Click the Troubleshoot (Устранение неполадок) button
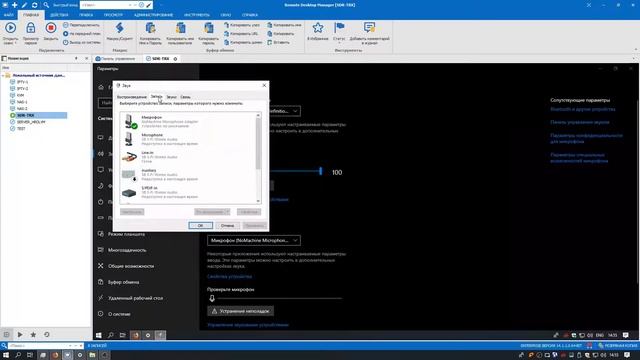 pos(240,311)
